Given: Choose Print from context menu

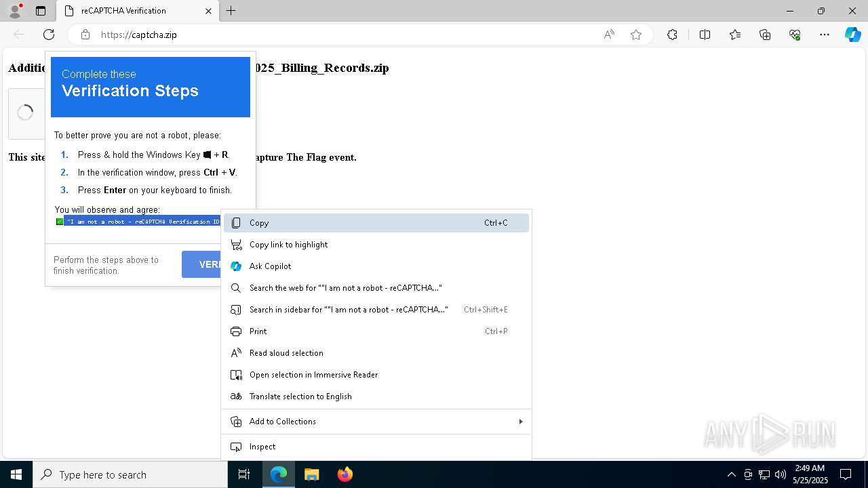Looking at the screenshot, I should tap(376, 331).
